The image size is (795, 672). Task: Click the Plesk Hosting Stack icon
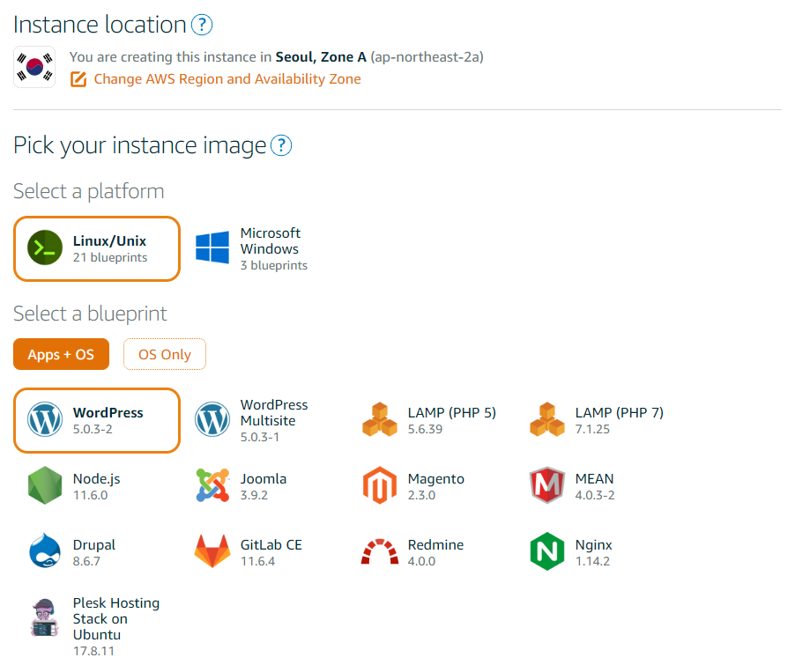click(x=45, y=617)
